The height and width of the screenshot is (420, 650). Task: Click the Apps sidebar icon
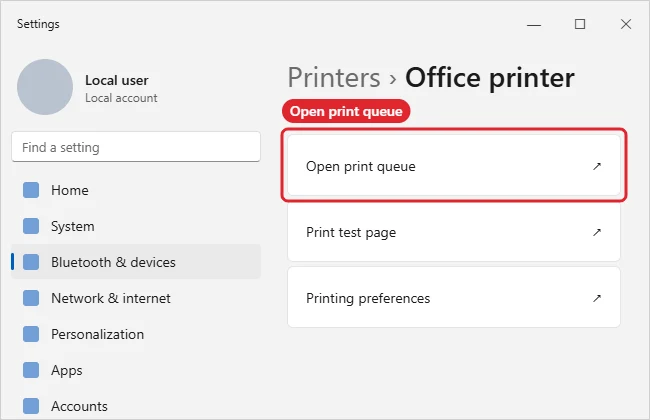click(x=31, y=370)
